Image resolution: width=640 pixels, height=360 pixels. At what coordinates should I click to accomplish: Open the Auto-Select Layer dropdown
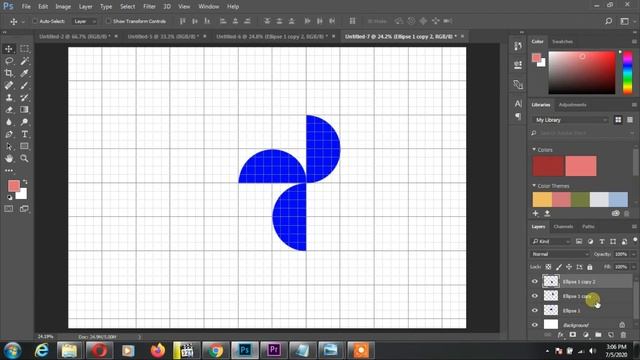84,21
